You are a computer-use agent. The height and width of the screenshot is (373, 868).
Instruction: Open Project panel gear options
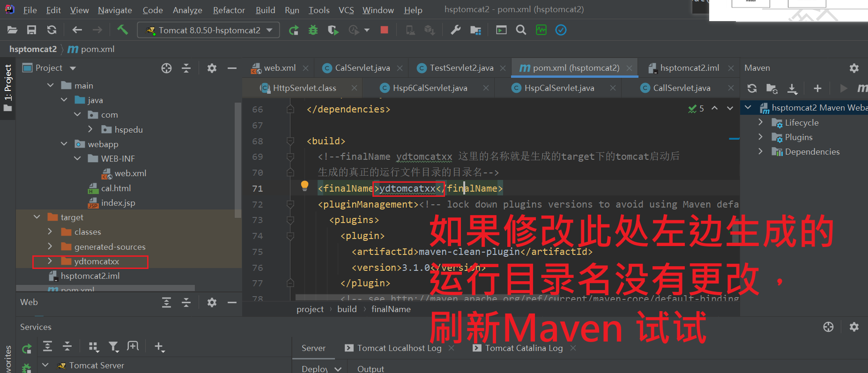click(212, 68)
